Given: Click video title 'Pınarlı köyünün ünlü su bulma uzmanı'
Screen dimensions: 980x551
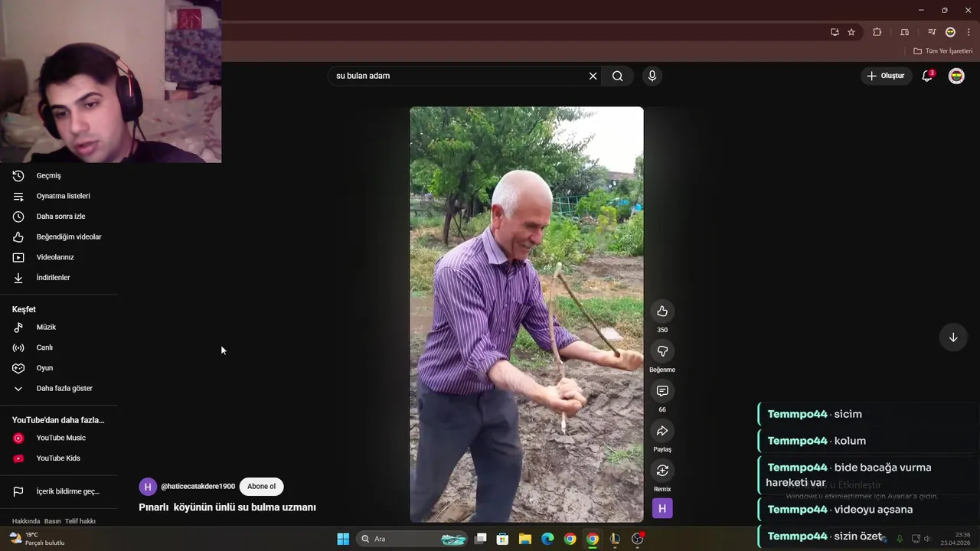Looking at the screenshot, I should pyautogui.click(x=227, y=507).
